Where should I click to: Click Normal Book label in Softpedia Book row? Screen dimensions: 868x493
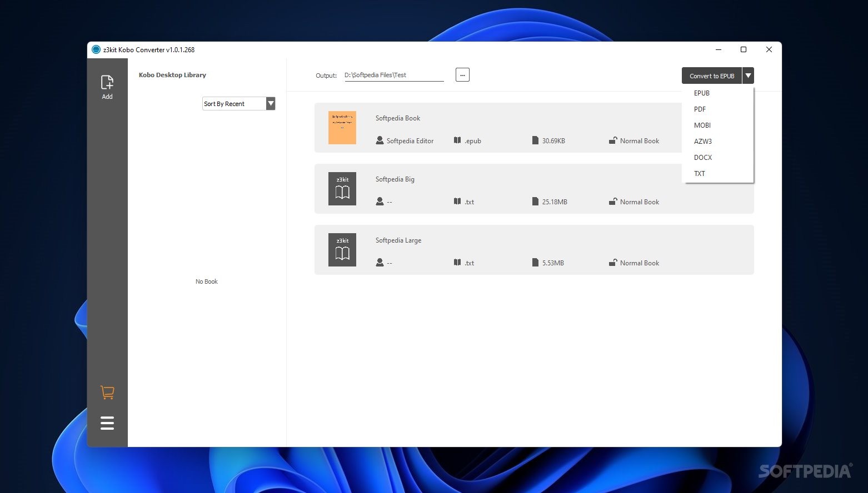click(x=640, y=141)
